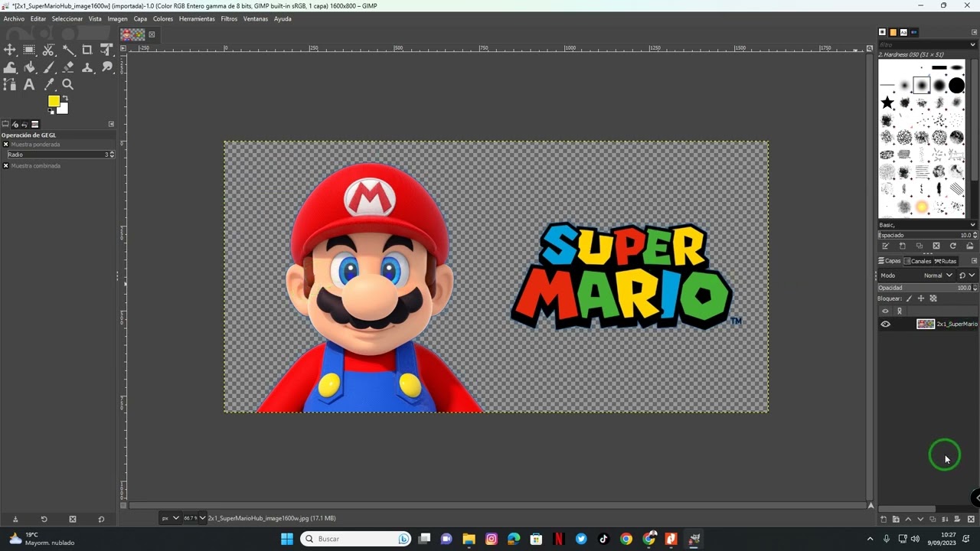Select the Fuzzy Select magic wand tool
The height and width of the screenshot is (551, 980).
pos(68,50)
